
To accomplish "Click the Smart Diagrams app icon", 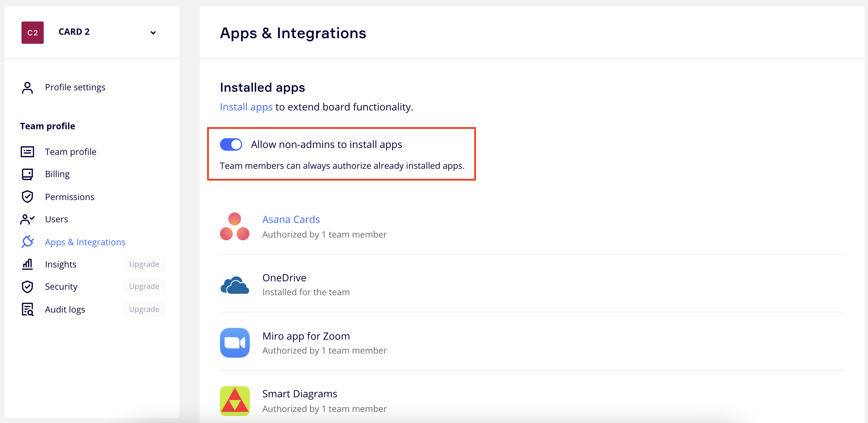I will (235, 401).
